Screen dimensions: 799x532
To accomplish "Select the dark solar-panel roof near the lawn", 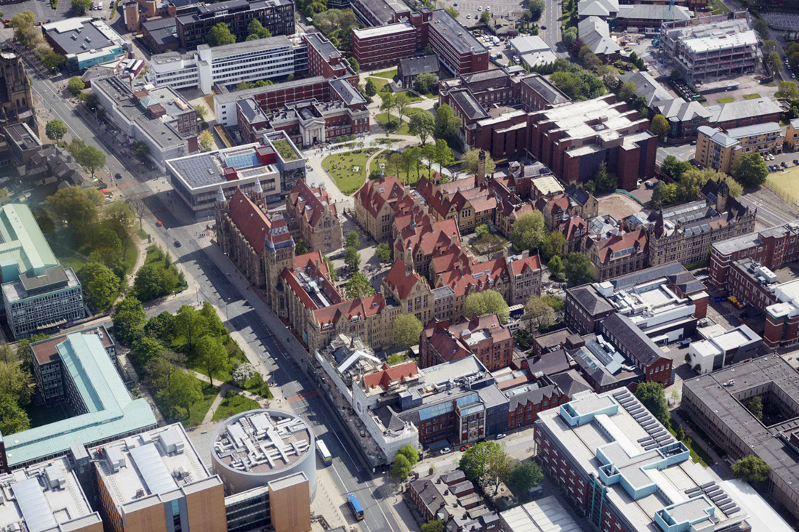I will tap(197, 169).
